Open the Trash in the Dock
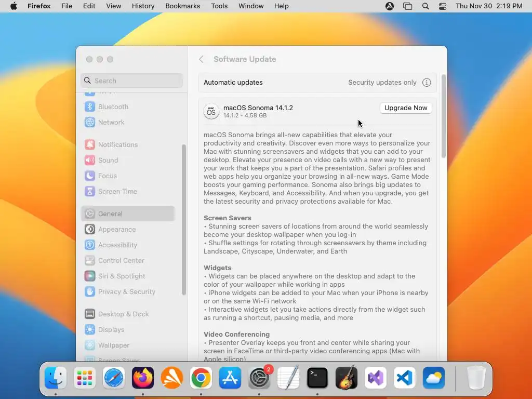The width and height of the screenshot is (532, 399). [476, 378]
